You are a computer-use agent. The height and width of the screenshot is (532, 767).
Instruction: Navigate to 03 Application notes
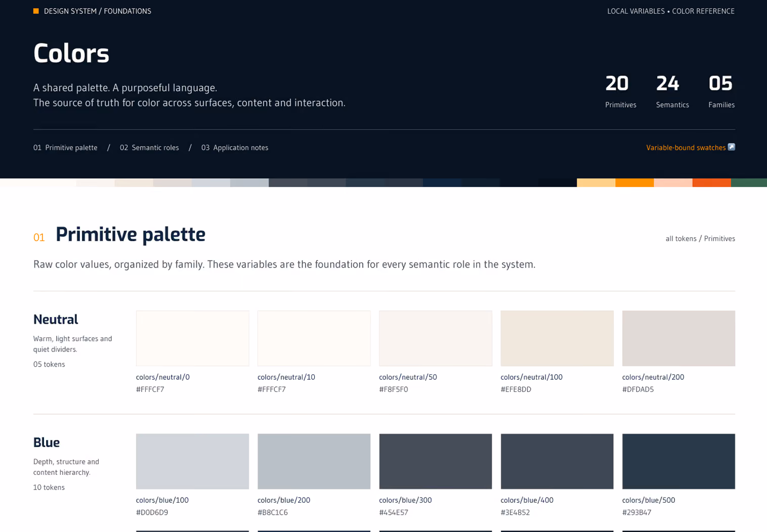(235, 148)
